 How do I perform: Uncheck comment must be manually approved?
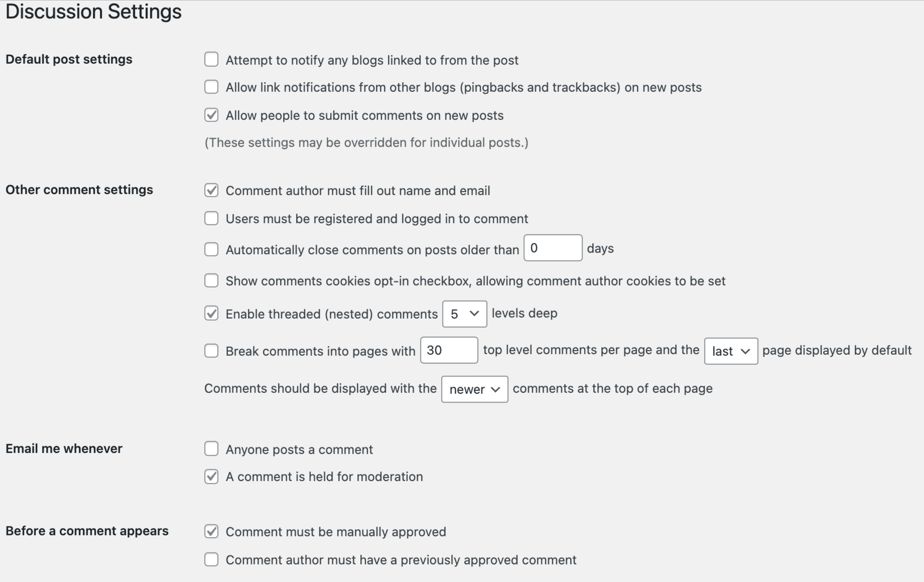211,531
